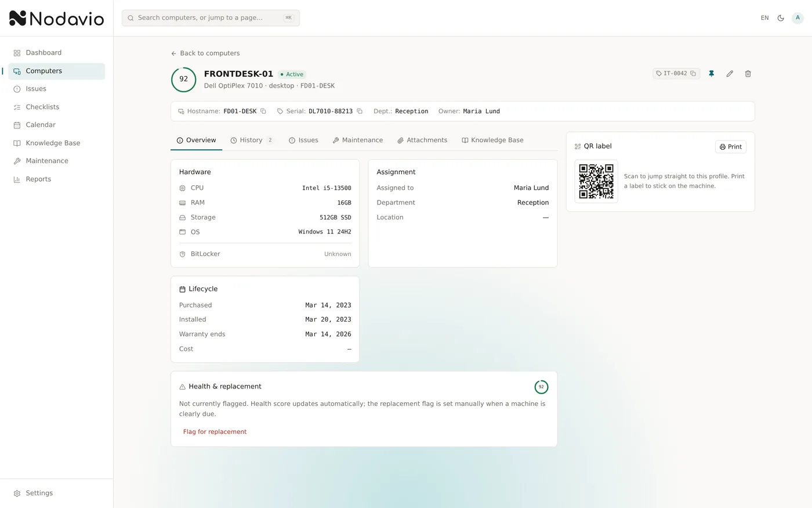Click owner Maria Lund in info bar
Screen dimensions: 812x508
(481, 111)
